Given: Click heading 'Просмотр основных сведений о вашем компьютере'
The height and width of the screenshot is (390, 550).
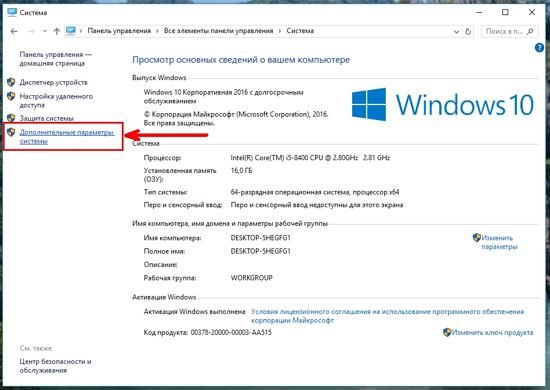Looking at the screenshot, I should coord(241,60).
